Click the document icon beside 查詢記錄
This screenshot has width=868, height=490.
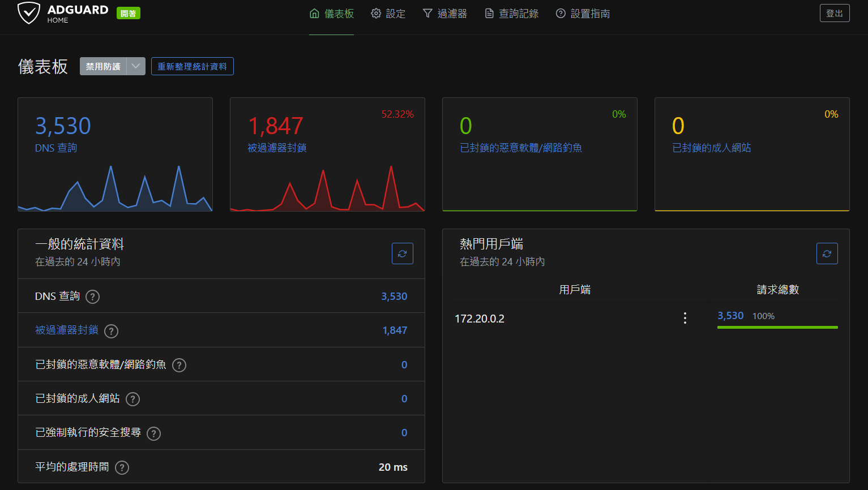click(x=489, y=14)
